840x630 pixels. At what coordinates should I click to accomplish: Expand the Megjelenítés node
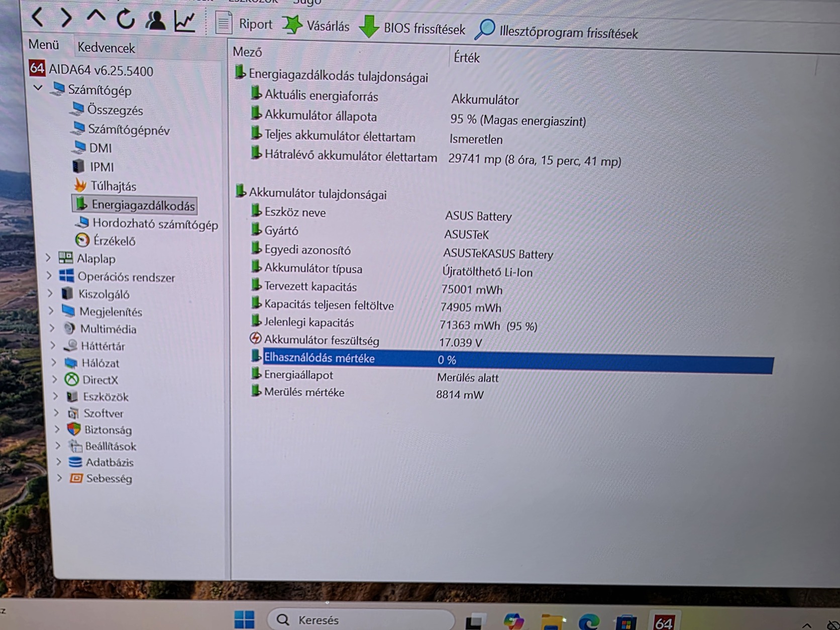51,310
